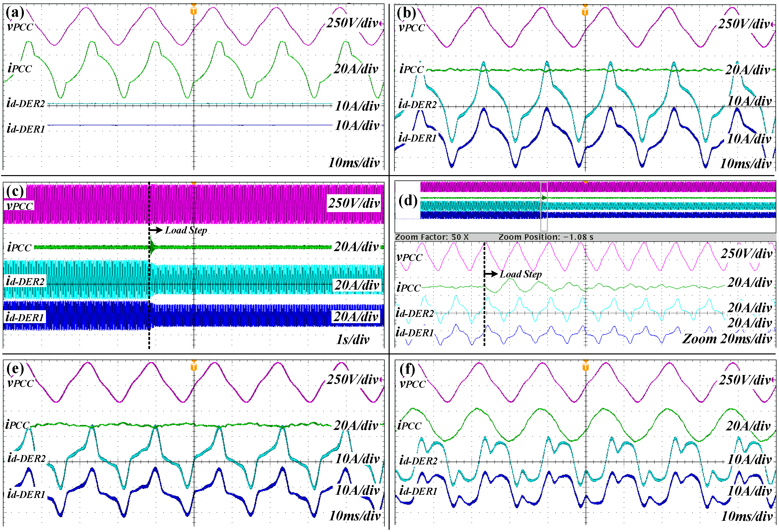Select the iPCC channel label in panel (f)
Viewport: 779px width, 532px height.
[409, 425]
